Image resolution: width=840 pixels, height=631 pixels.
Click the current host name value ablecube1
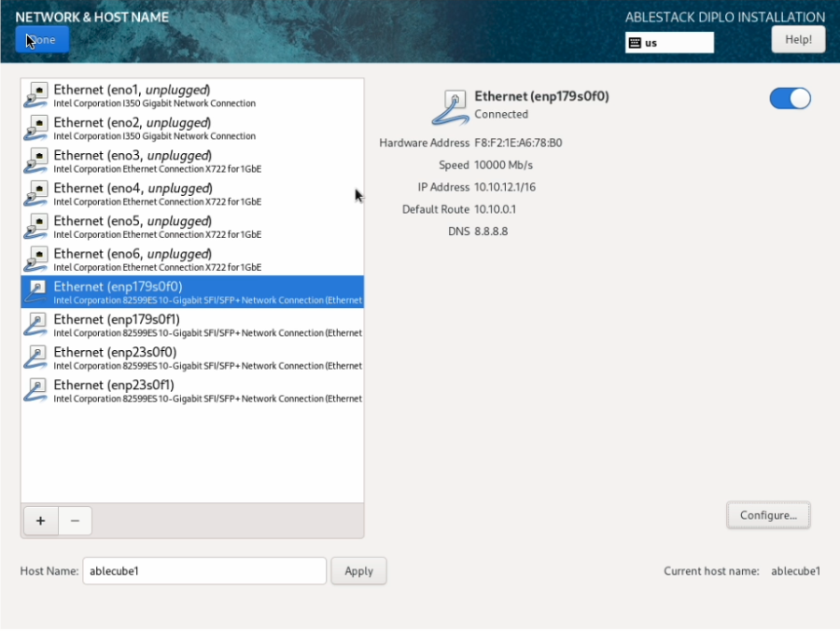[x=795, y=571]
